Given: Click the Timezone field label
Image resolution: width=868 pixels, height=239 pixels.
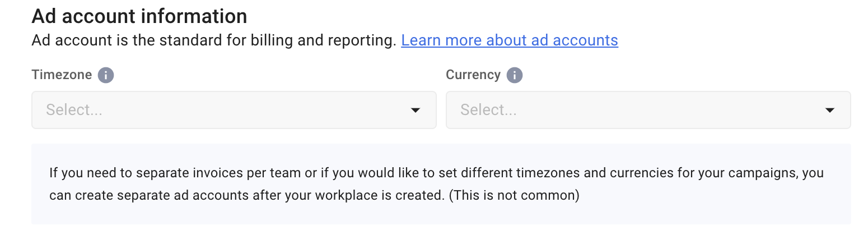Looking at the screenshot, I should click(62, 75).
